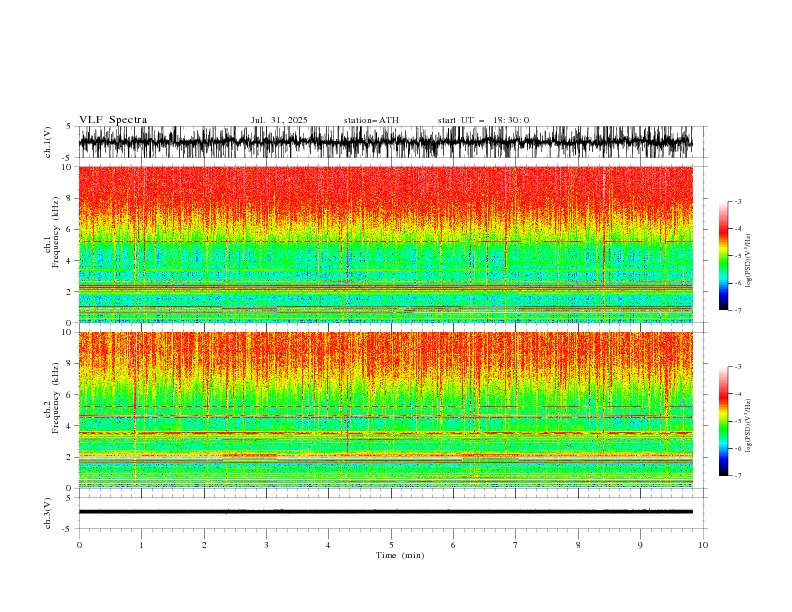Viewport: 792px width, 612px height.
Task: Click the "-5" label on ch.2 colorbar
Action: (737, 421)
